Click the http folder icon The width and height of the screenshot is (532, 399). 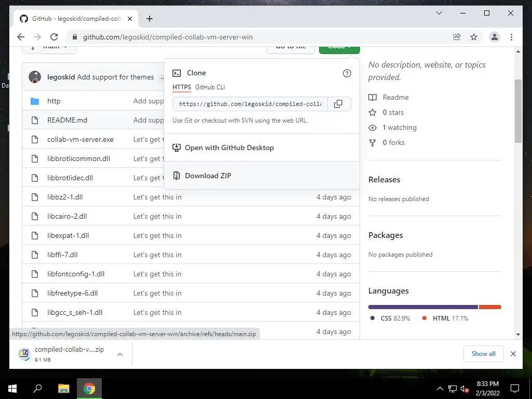[x=35, y=101]
